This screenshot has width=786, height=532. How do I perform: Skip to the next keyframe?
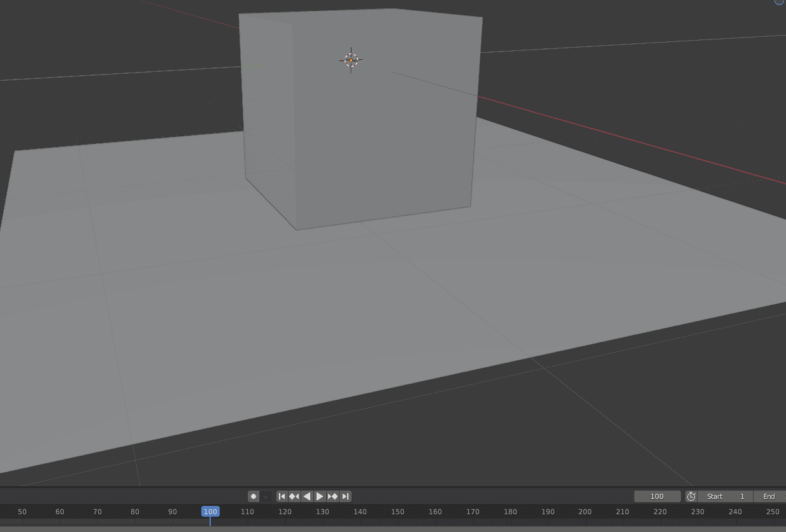333,496
